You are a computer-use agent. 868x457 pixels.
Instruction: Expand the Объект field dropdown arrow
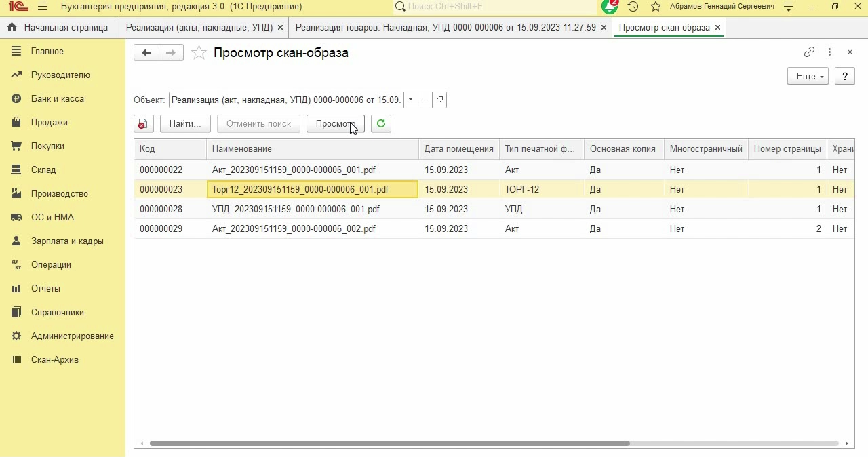[410, 100]
